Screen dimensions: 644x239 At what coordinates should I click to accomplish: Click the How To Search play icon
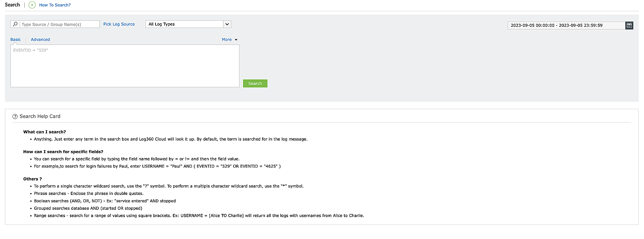(32, 5)
